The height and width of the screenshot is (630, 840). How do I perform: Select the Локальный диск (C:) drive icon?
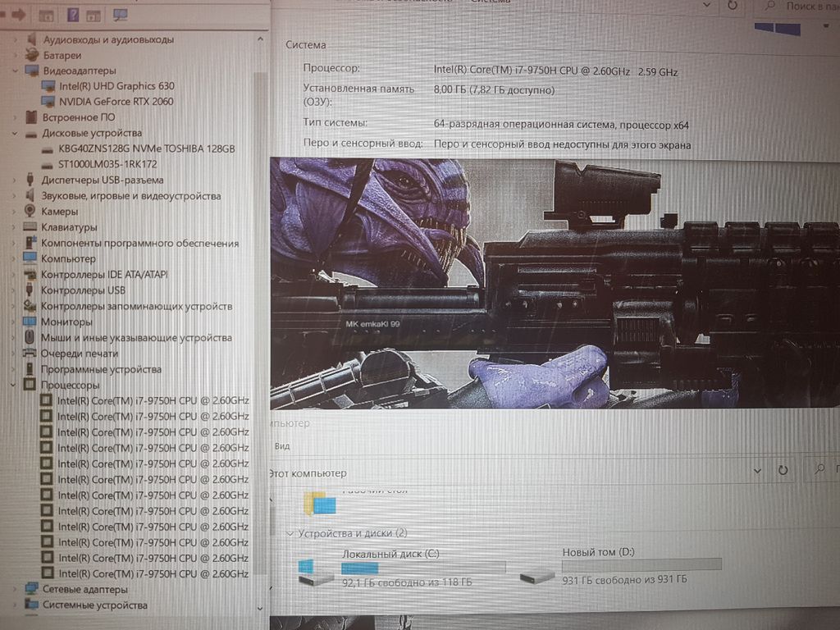pyautogui.click(x=316, y=572)
